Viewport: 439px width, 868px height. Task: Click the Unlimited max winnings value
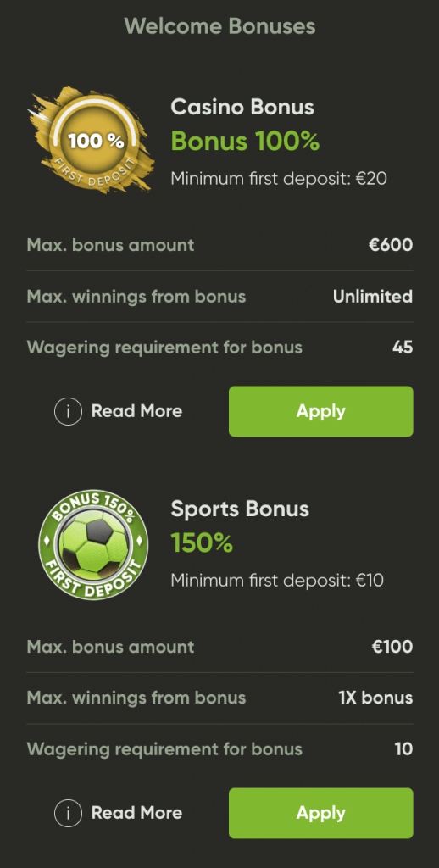[373, 297]
